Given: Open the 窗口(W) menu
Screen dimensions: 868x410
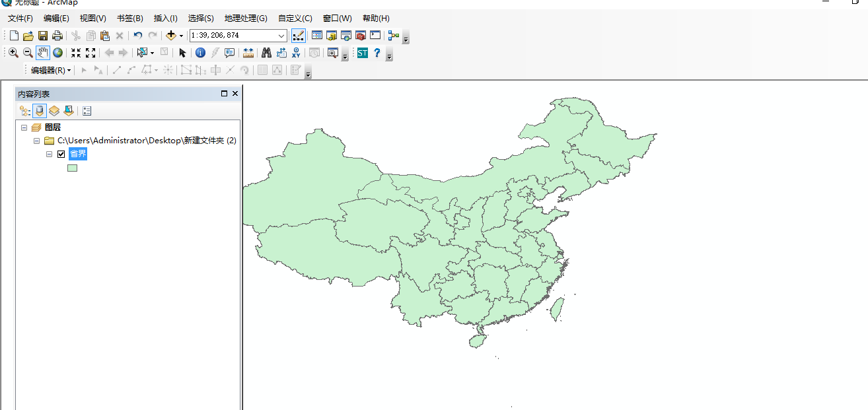Looking at the screenshot, I should 338,18.
